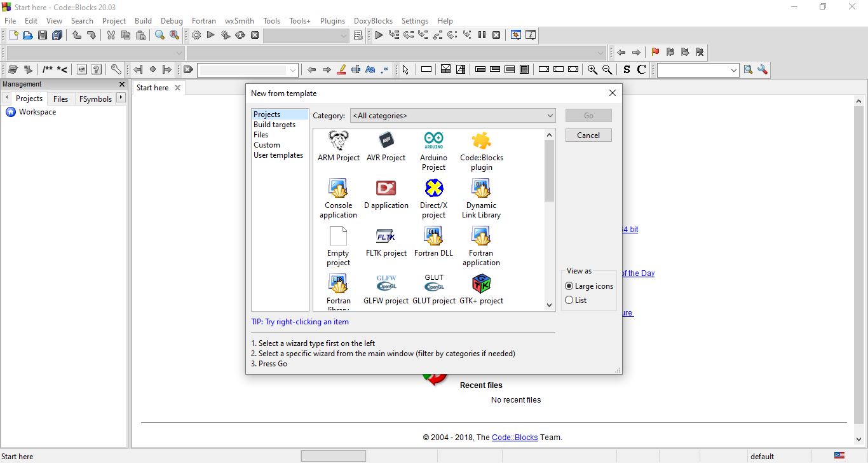
Task: Click the DoxyBlocks wrench preferences icon
Action: [116, 70]
